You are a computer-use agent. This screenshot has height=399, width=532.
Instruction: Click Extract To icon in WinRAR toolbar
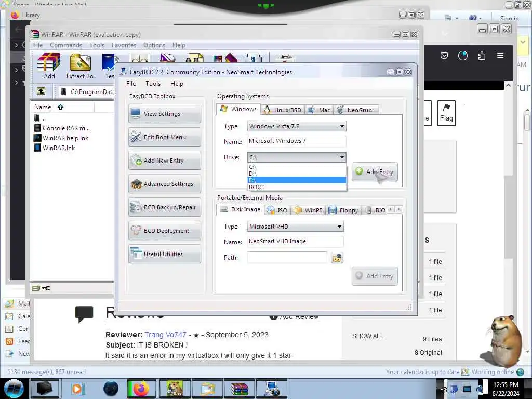tap(79, 66)
